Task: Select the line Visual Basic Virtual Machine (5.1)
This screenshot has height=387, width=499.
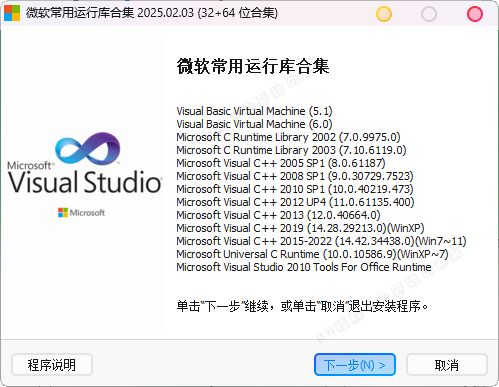Action: point(254,111)
